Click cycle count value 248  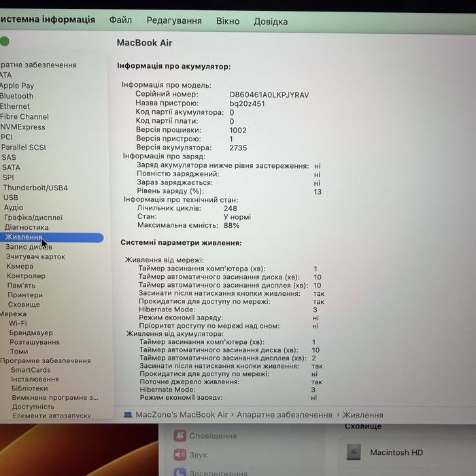tap(231, 208)
